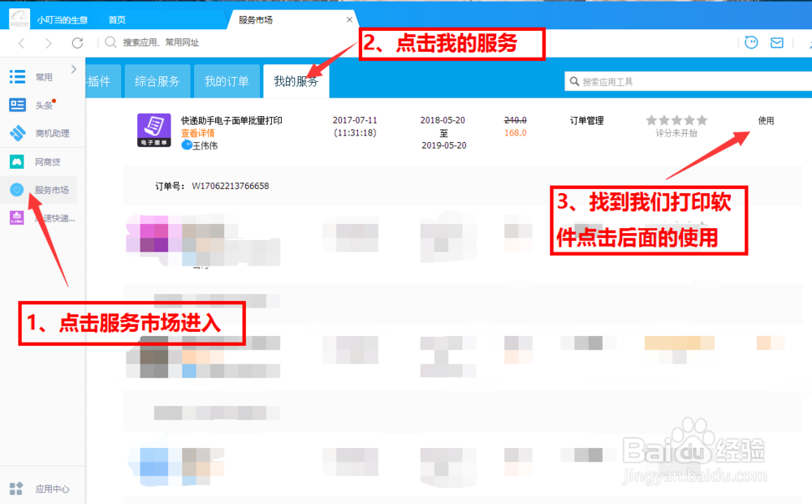Click 使用 to launch the print software
This screenshot has height=504, width=812.
(767, 119)
